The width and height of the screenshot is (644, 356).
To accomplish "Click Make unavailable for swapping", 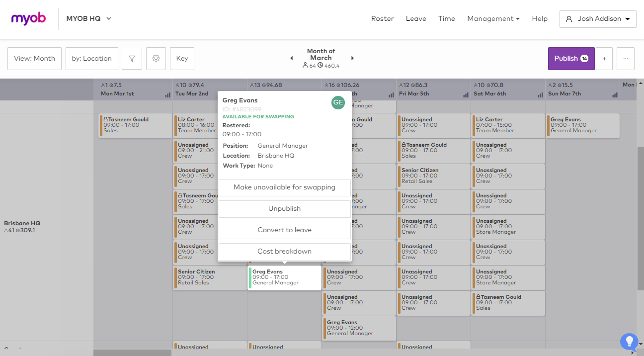I will coord(284,187).
